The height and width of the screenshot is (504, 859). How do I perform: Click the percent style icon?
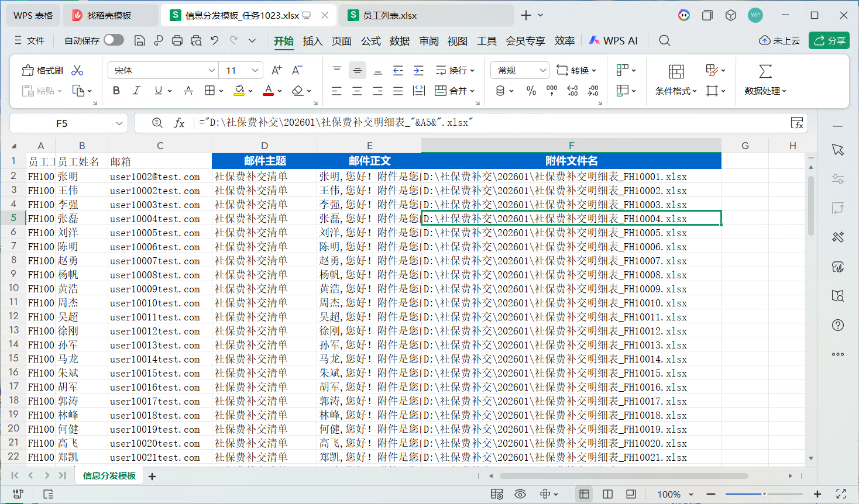(531, 91)
